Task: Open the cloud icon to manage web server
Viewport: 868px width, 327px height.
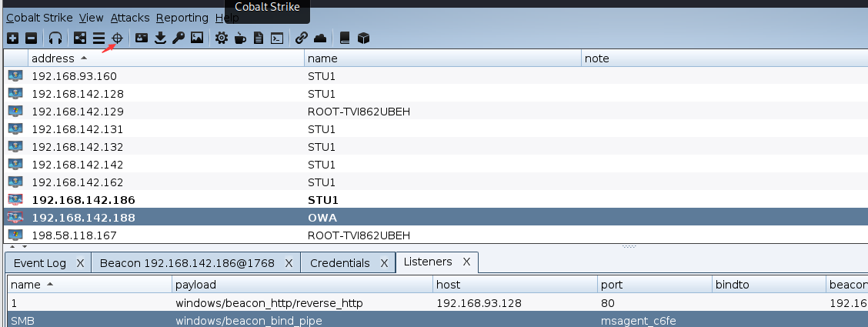Action: pos(320,38)
